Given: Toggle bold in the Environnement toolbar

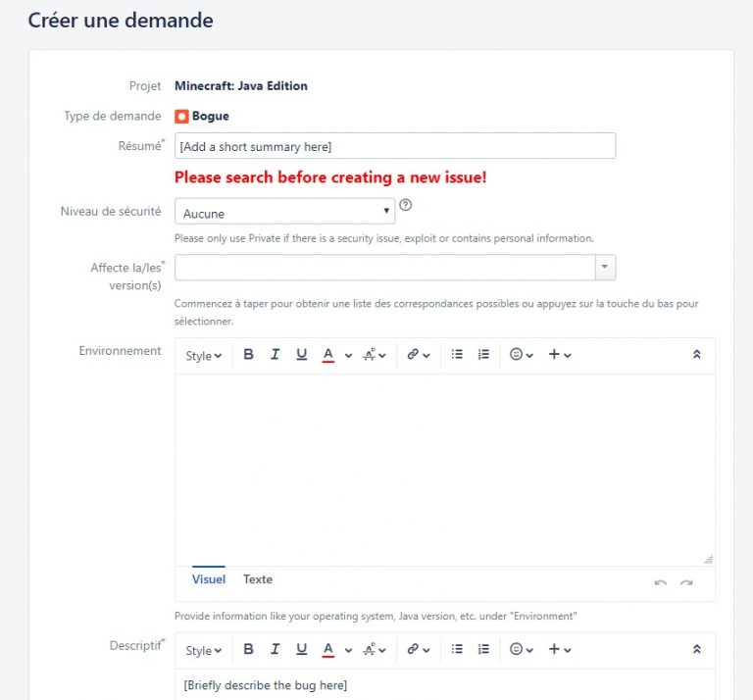Looking at the screenshot, I should click(x=248, y=355).
